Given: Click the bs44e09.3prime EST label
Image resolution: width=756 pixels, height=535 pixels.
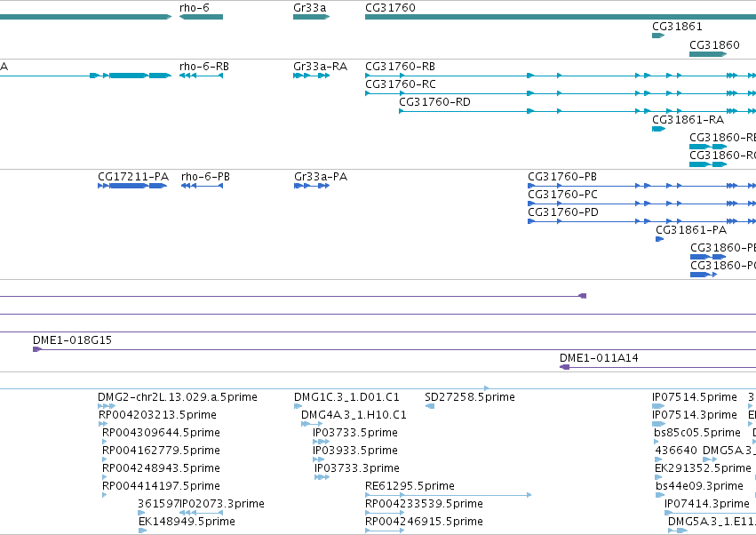Looking at the screenshot, I should click(700, 487).
